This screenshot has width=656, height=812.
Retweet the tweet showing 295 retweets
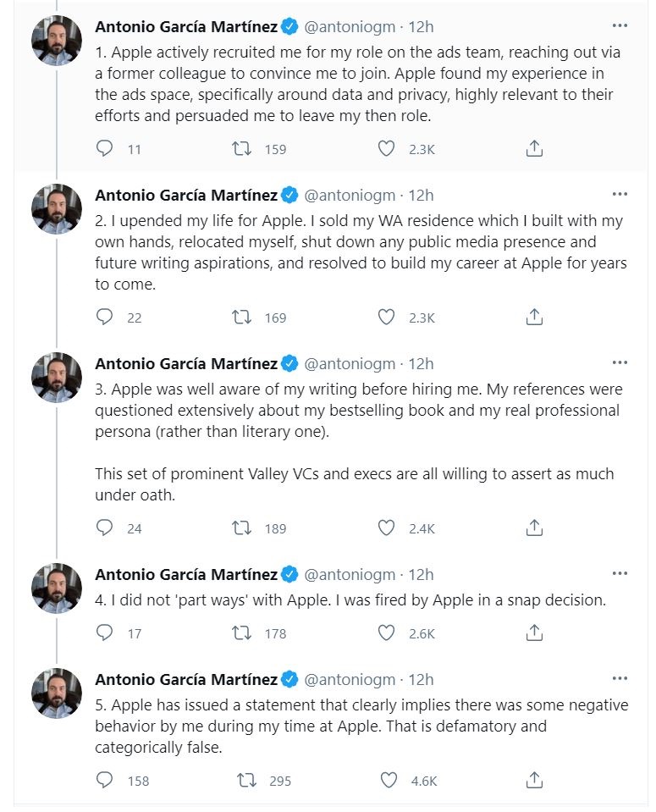[246, 780]
